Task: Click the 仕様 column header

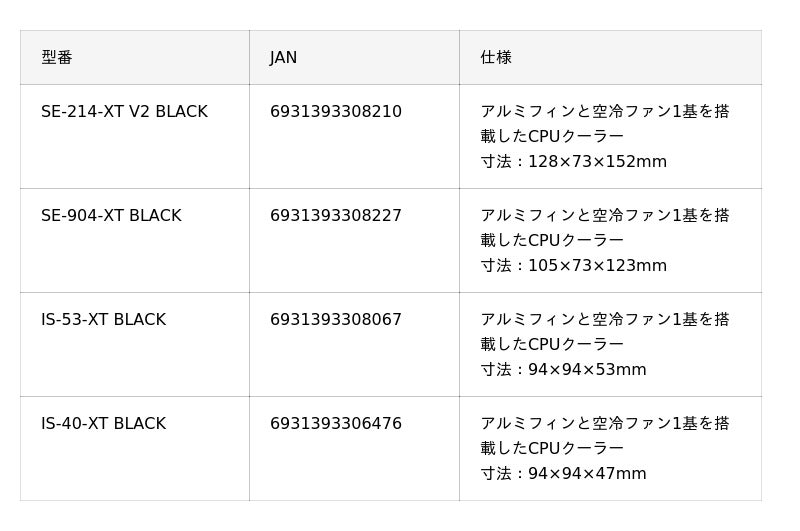Action: [496, 58]
